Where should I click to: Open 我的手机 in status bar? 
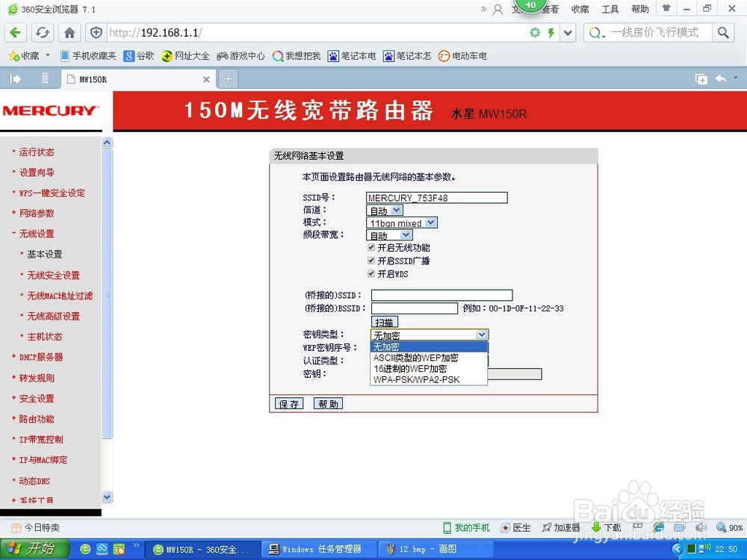click(x=466, y=528)
